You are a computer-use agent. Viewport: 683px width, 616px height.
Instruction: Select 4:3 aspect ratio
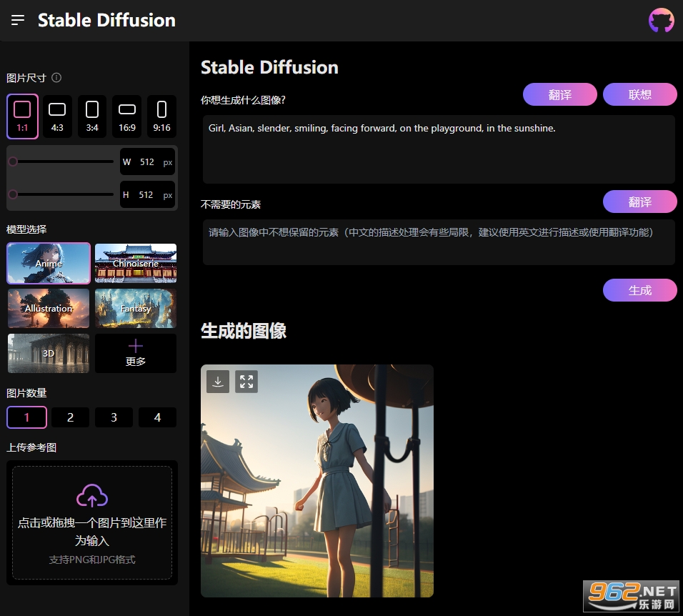click(x=57, y=116)
